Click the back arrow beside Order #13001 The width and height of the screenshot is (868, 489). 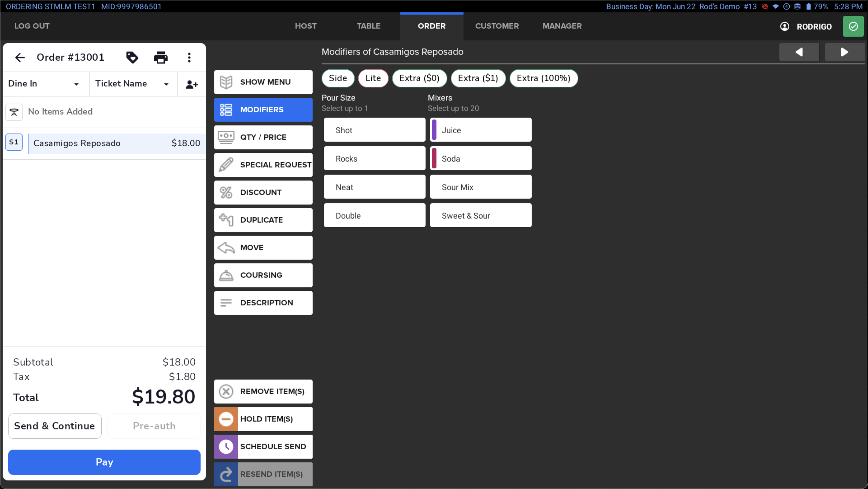pyautogui.click(x=20, y=58)
